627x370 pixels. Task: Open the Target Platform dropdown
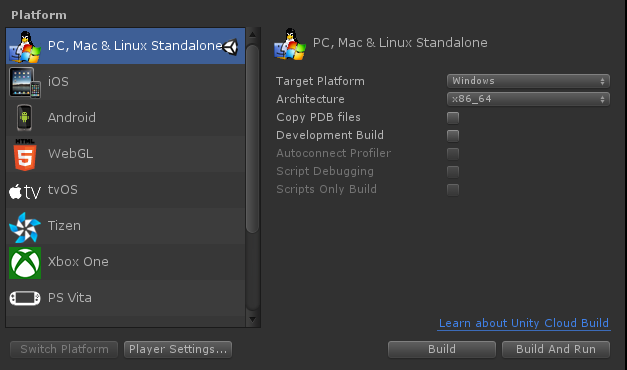(528, 81)
